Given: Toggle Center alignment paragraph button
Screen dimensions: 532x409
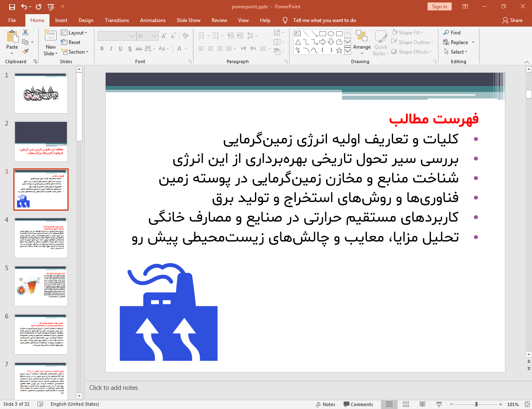Looking at the screenshot, I should point(210,49).
